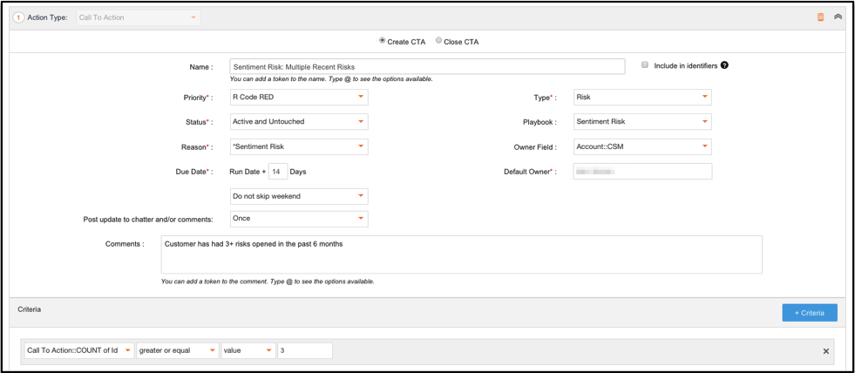The image size is (855, 373).
Task: Open the Type dropdown showing Risk
Action: point(642,97)
